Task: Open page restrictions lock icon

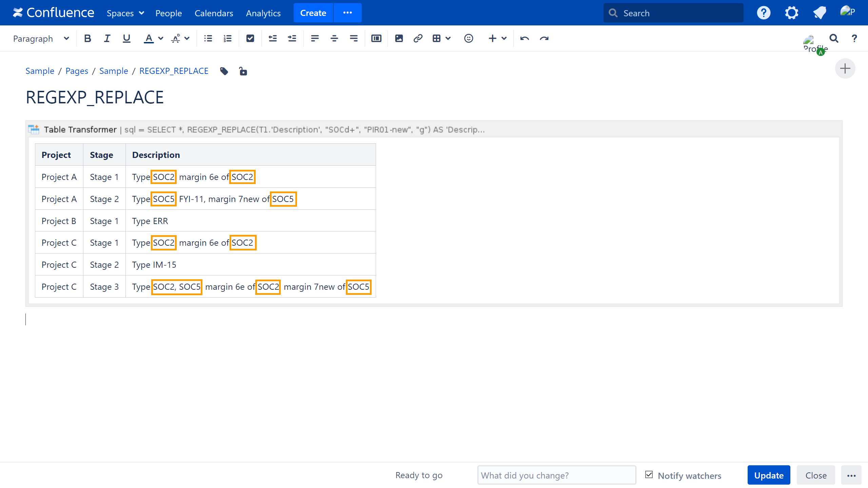Action: tap(243, 71)
